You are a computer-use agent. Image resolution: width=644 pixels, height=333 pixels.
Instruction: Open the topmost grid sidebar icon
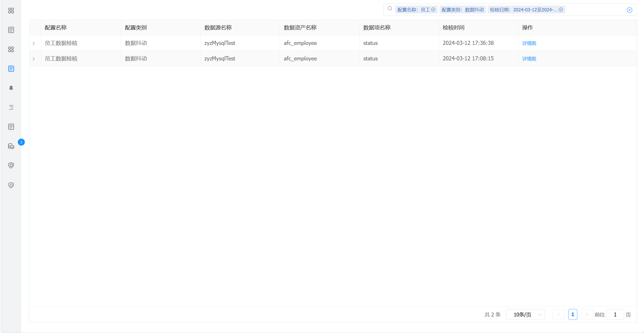point(11,11)
